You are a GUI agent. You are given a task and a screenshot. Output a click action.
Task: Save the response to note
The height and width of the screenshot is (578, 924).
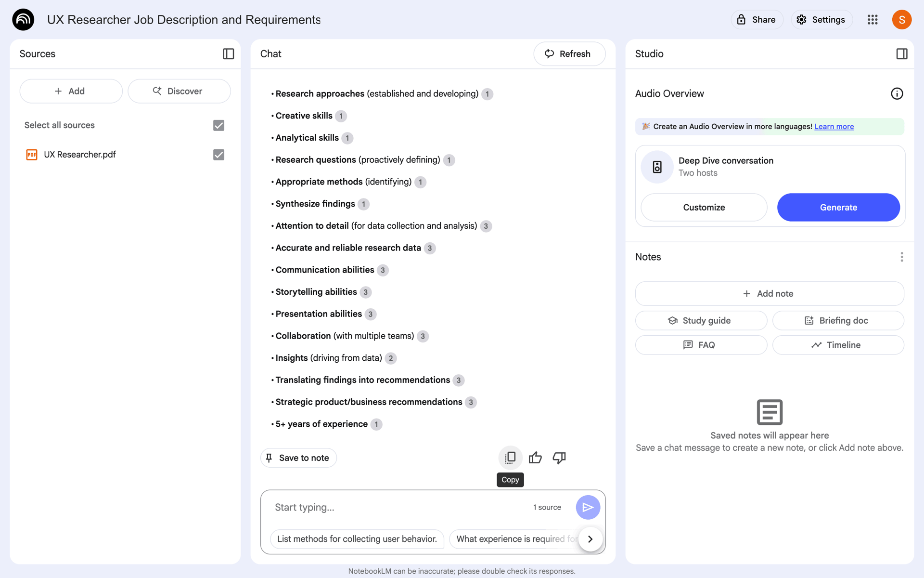click(298, 458)
